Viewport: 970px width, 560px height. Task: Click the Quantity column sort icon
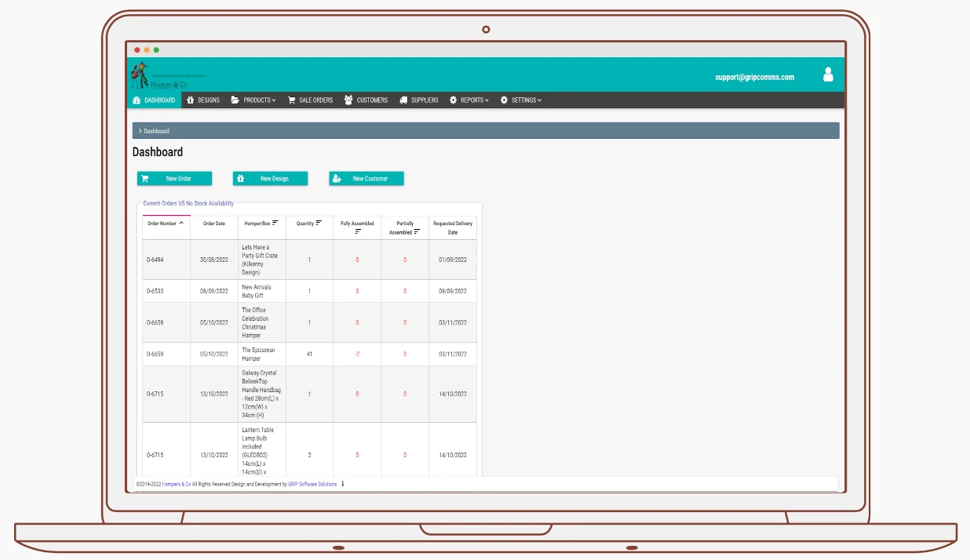319,223
